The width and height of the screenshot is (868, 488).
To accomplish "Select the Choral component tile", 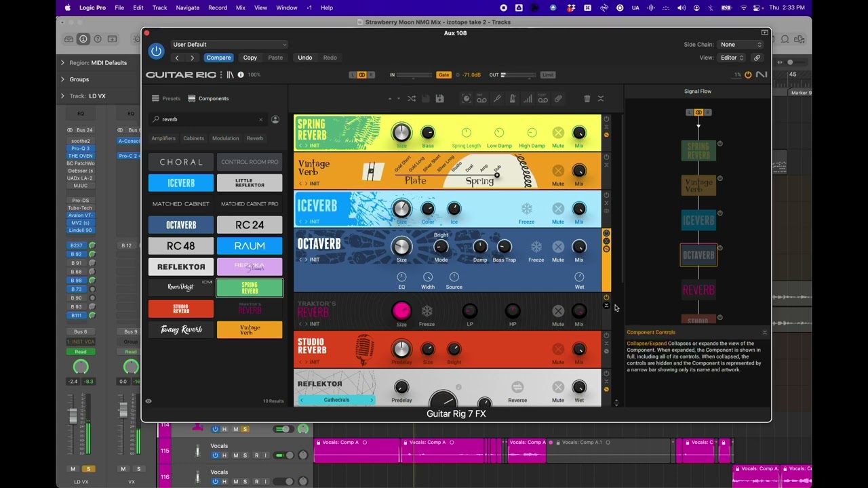I will click(x=181, y=162).
